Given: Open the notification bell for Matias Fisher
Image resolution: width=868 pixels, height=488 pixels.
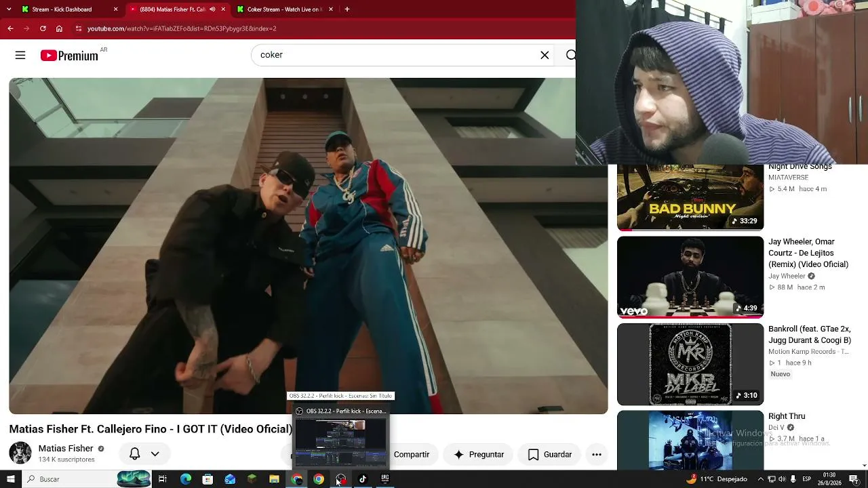Looking at the screenshot, I should coord(134,454).
